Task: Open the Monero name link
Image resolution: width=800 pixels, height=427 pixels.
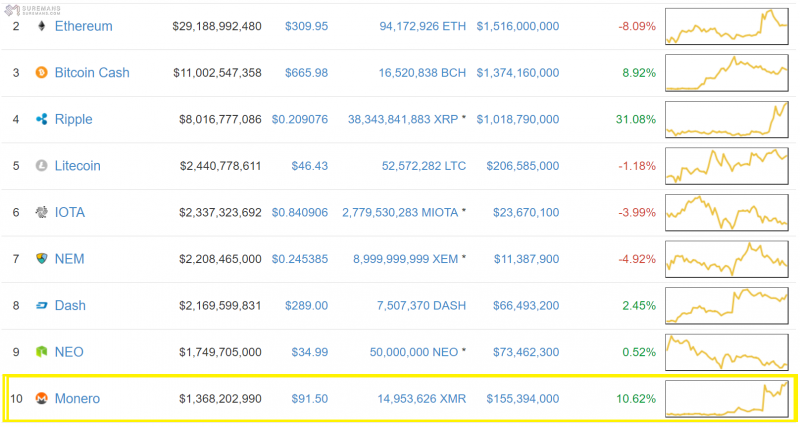Action: (78, 398)
